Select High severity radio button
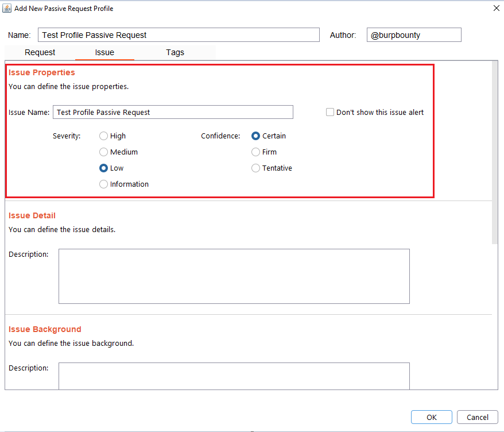Screen dimensions: 504x432 (x=104, y=136)
